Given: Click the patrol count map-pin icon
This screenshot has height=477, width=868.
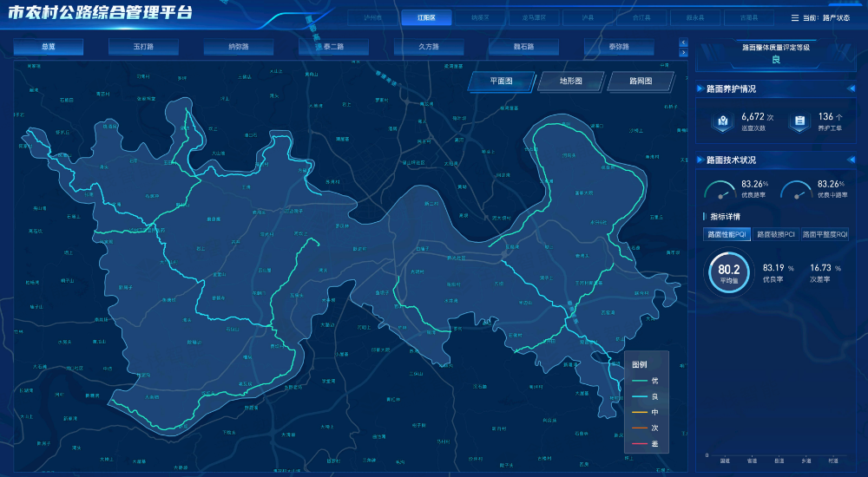Looking at the screenshot, I should pyautogui.click(x=722, y=121).
